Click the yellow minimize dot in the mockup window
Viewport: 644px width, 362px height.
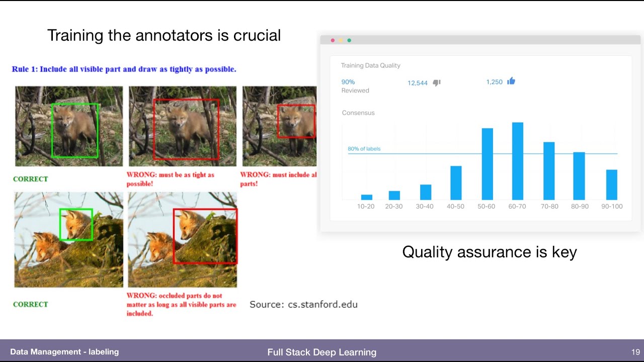(x=341, y=40)
